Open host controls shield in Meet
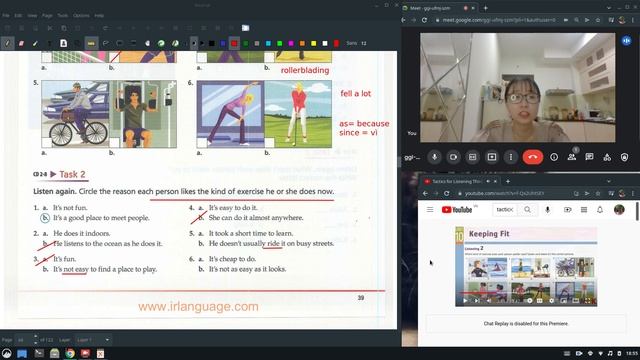Screen dimensions: 640x360 click(x=624, y=157)
